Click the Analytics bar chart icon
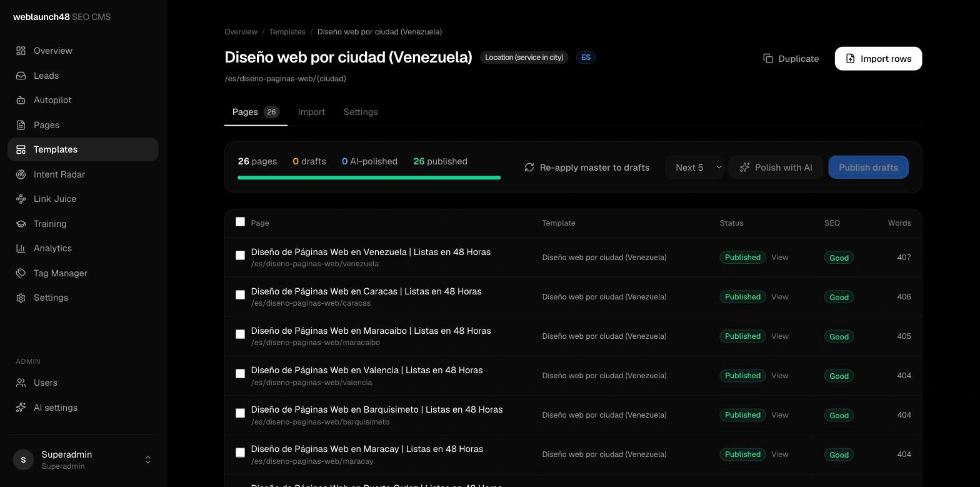 21,248
